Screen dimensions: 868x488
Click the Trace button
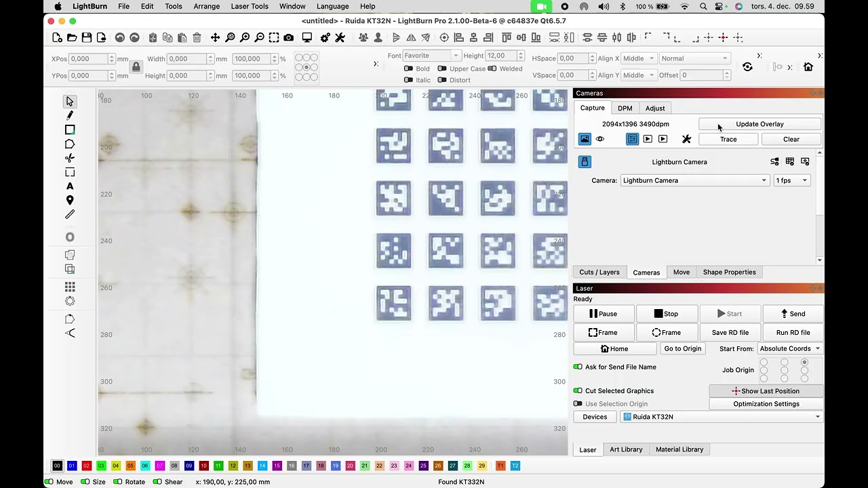[728, 139]
